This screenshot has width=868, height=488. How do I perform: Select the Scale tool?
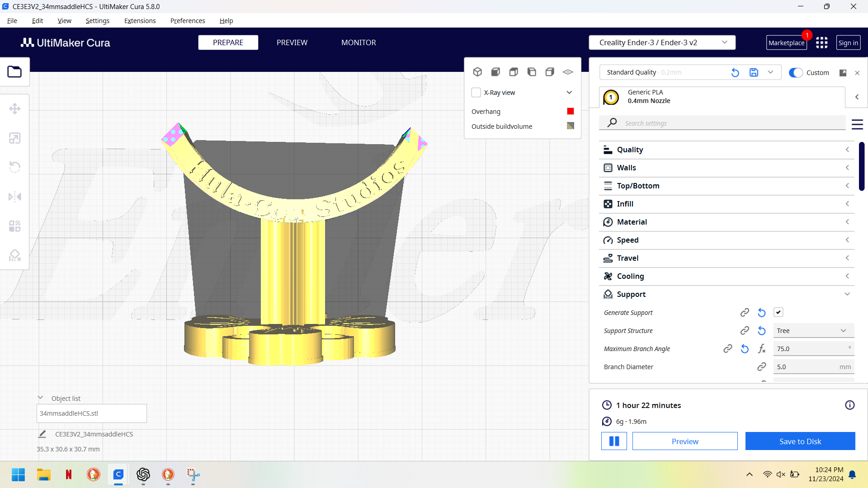coord(14,138)
